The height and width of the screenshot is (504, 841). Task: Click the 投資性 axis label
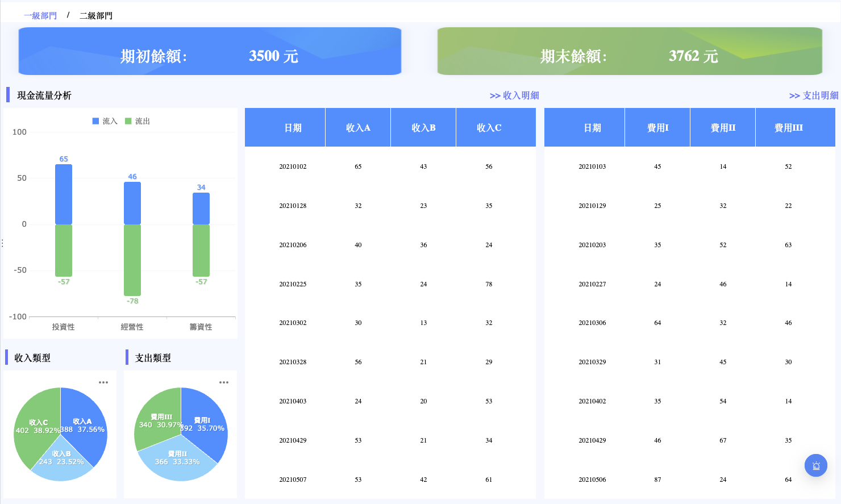click(63, 327)
